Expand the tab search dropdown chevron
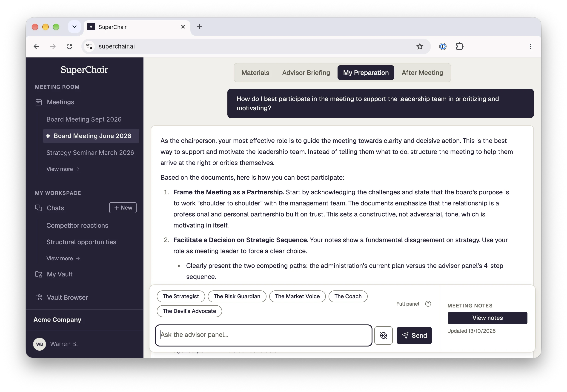Screen dimensions: 567x392 [74, 26]
